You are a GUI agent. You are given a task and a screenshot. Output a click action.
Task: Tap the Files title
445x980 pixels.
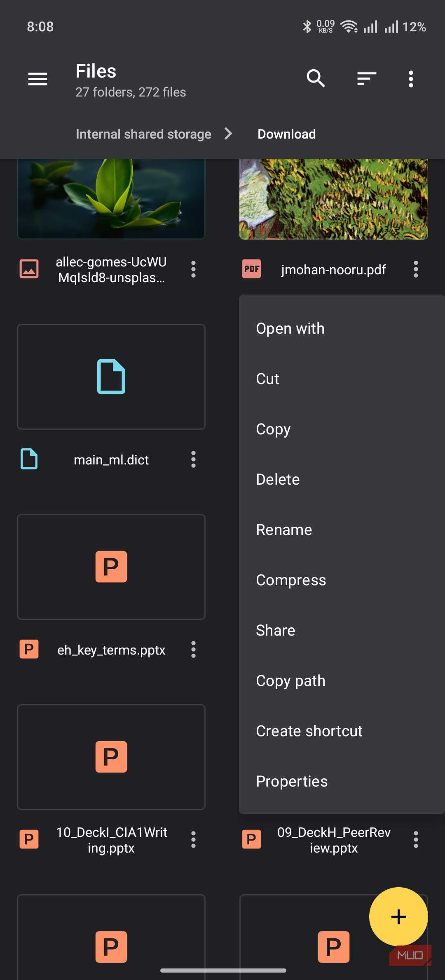tap(96, 71)
